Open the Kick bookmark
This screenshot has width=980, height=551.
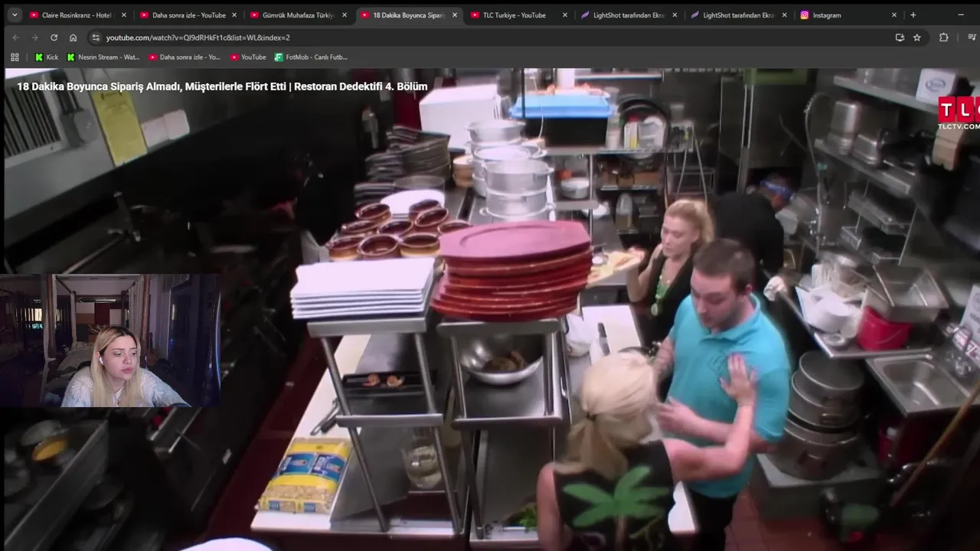coord(47,57)
